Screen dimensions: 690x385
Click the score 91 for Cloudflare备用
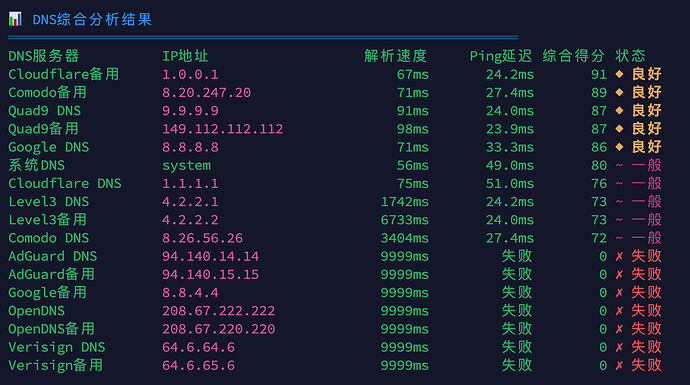point(599,74)
